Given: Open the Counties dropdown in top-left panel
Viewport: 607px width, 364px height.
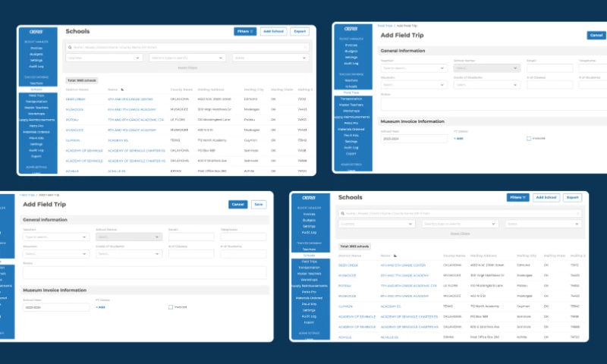Looking at the screenshot, I should click(x=104, y=58).
